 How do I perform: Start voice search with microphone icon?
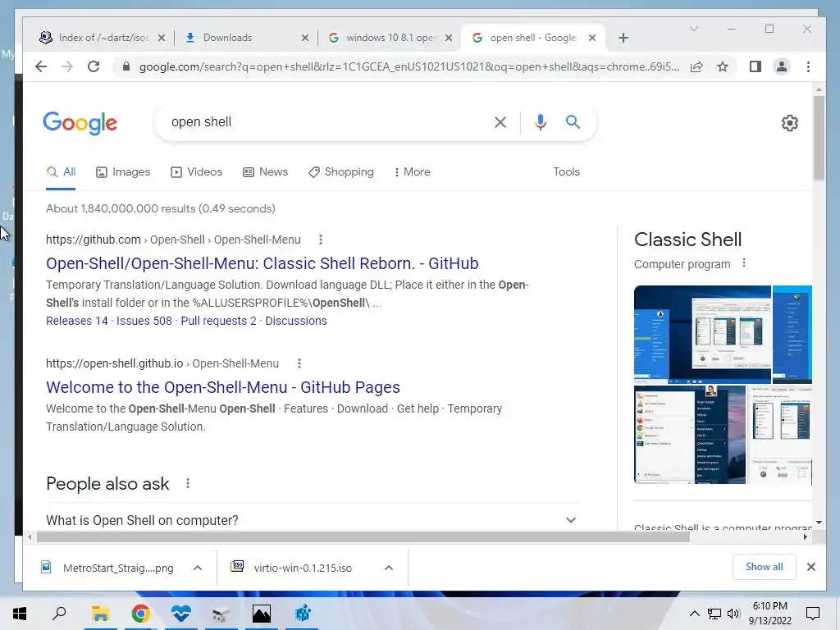point(541,122)
